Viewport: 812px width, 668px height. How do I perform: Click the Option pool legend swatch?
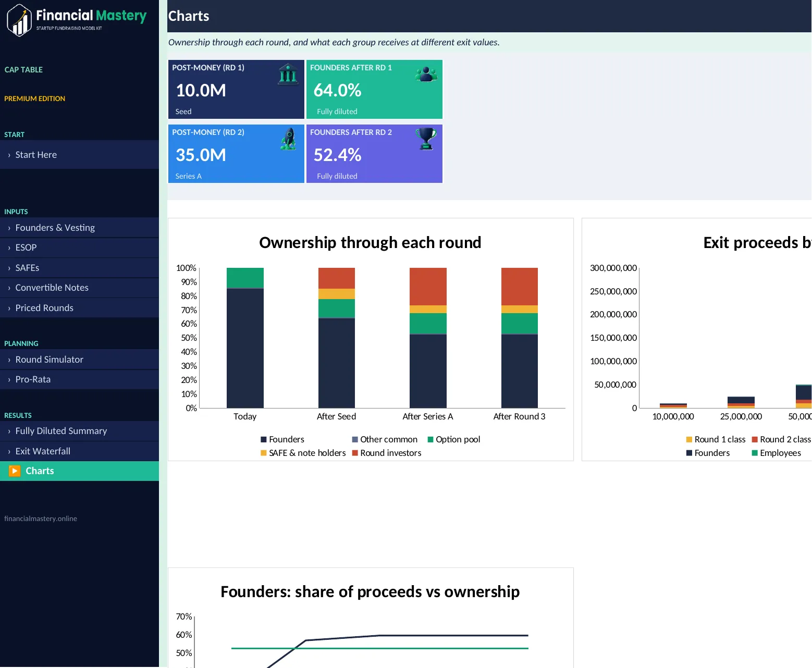pyautogui.click(x=430, y=440)
